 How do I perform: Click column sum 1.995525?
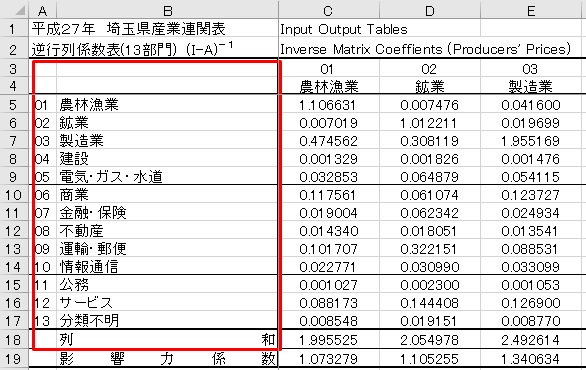[329, 340]
